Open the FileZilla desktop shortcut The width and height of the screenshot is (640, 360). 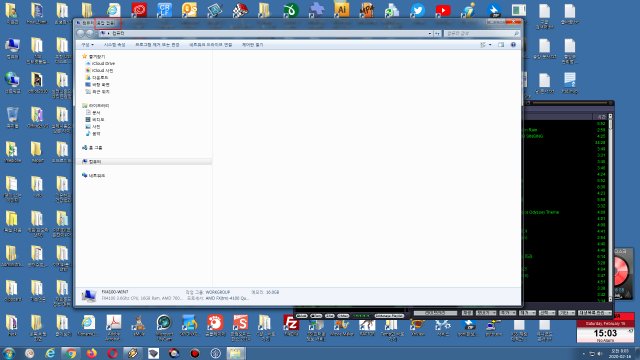(291, 323)
